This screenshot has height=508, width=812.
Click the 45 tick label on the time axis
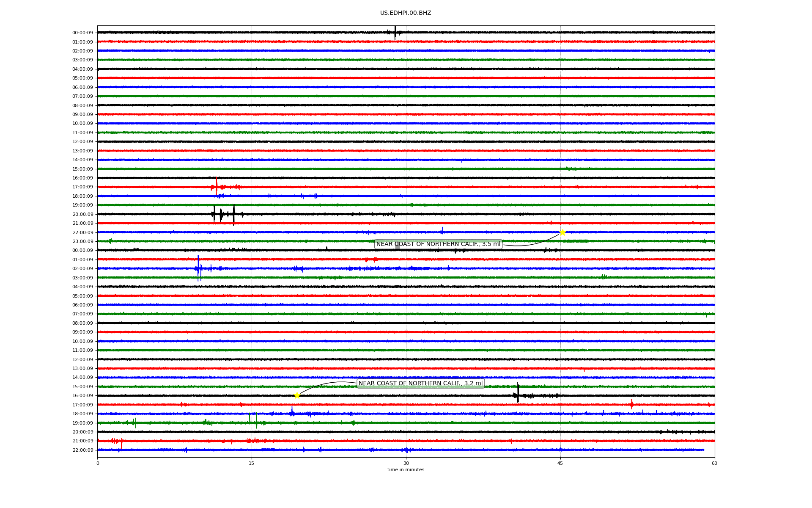(560, 463)
